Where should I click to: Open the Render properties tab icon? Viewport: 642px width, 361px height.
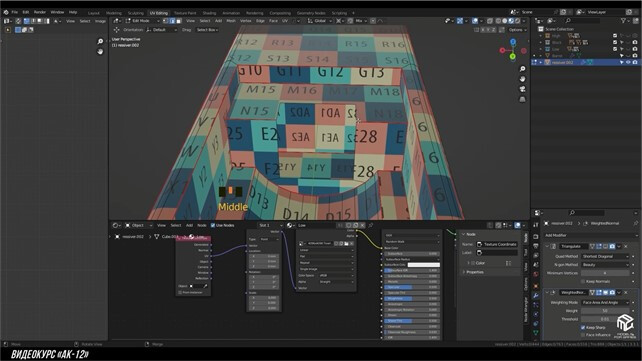(536, 237)
